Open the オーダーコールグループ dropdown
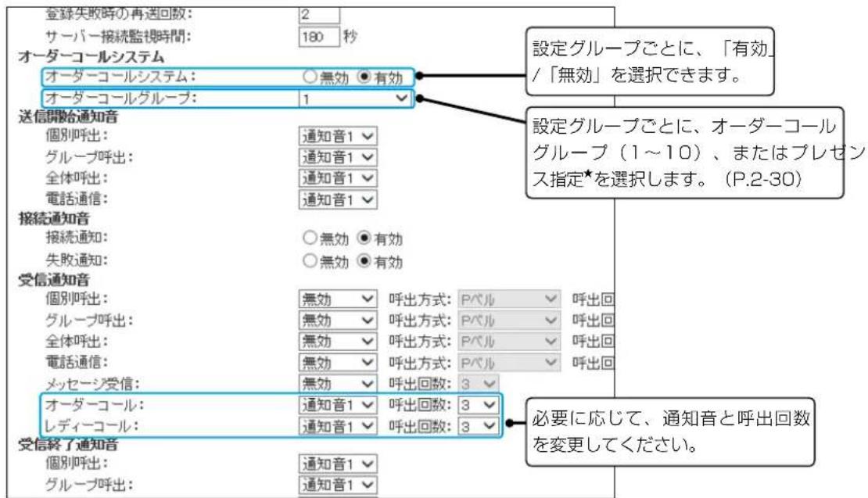The height and width of the screenshot is (498, 868). click(354, 99)
